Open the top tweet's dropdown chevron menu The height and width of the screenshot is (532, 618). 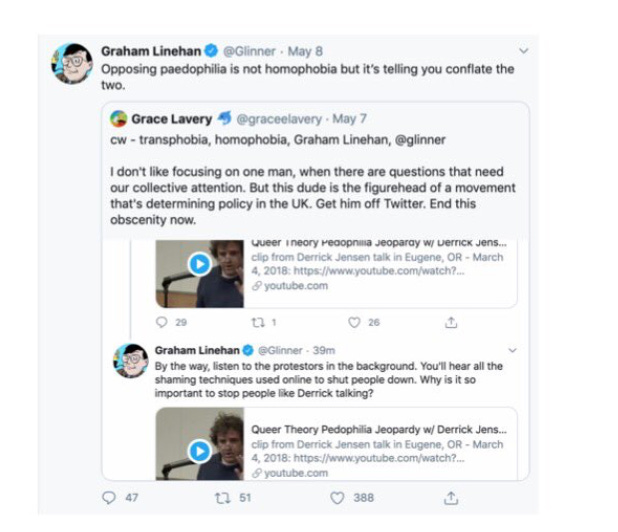[523, 51]
